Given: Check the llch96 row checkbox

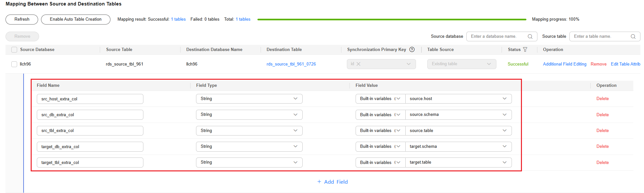Looking at the screenshot, I should pyautogui.click(x=14, y=64).
